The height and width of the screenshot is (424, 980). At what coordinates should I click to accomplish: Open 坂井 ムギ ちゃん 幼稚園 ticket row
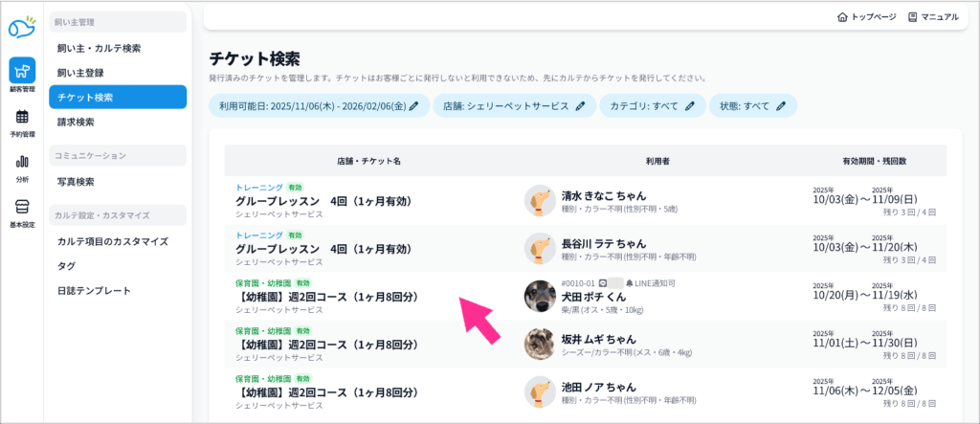pos(326,344)
